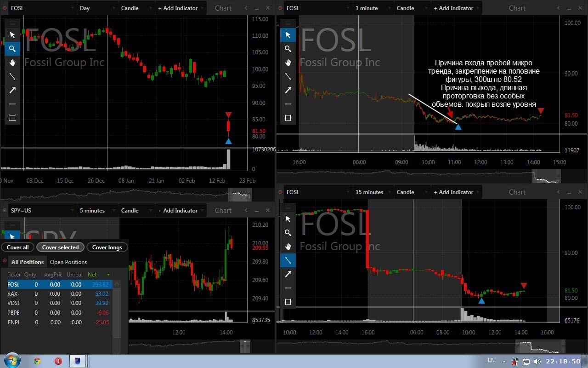Select the pan hand tool in 1 minute chart
Screen dimensions: 588x368
click(288, 63)
